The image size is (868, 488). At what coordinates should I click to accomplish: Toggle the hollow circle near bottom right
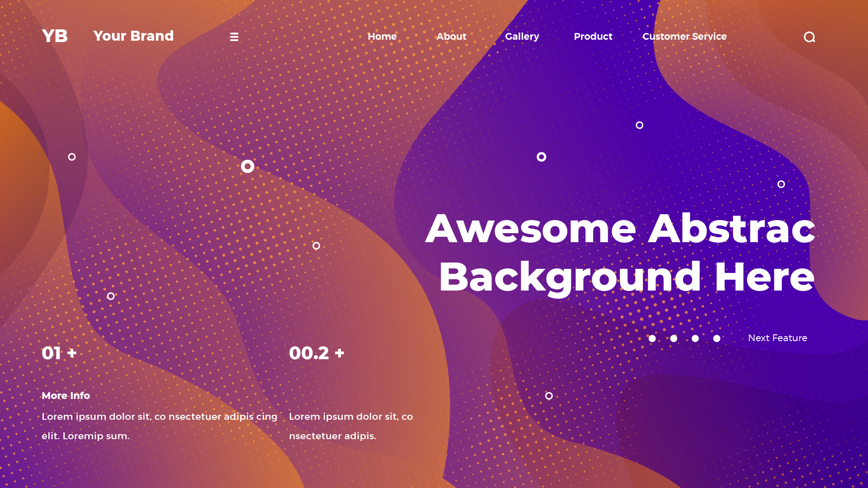coord(548,396)
